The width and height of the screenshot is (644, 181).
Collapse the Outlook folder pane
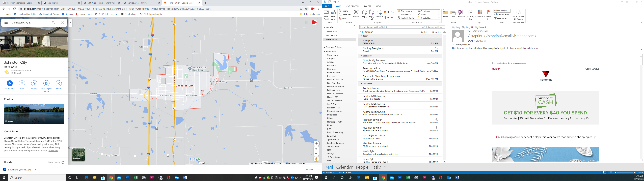pyautogui.click(x=355, y=25)
